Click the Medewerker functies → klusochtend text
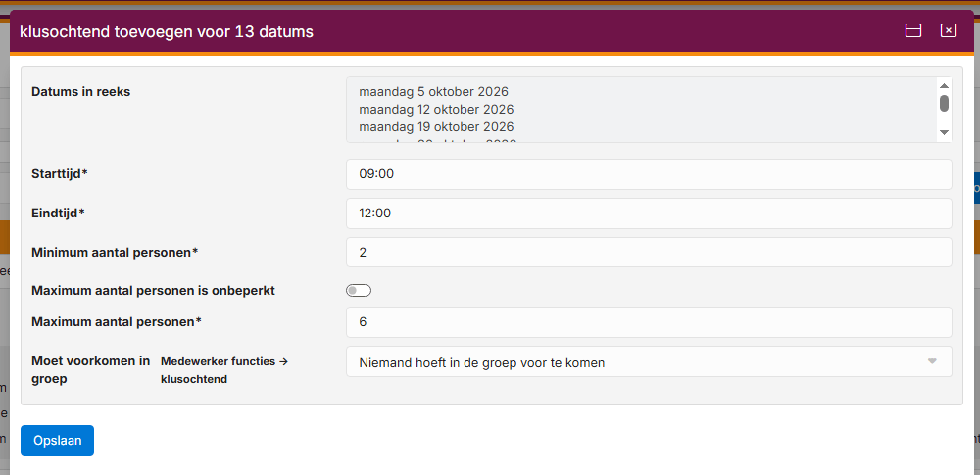Viewport: 980px width, 475px height. click(223, 370)
